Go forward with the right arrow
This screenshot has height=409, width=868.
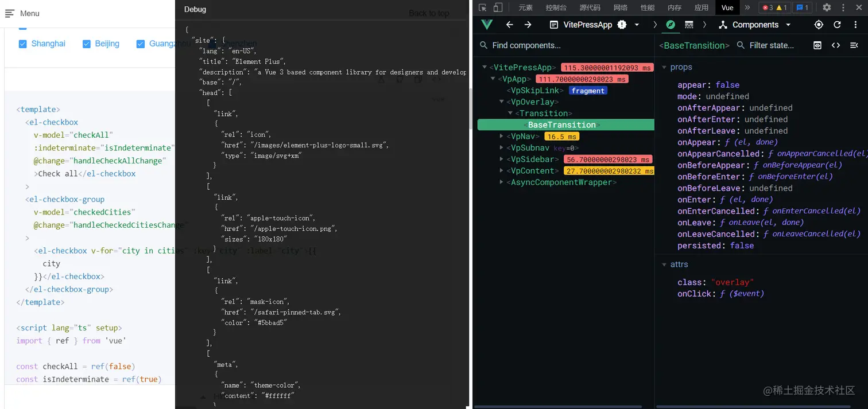coord(528,25)
